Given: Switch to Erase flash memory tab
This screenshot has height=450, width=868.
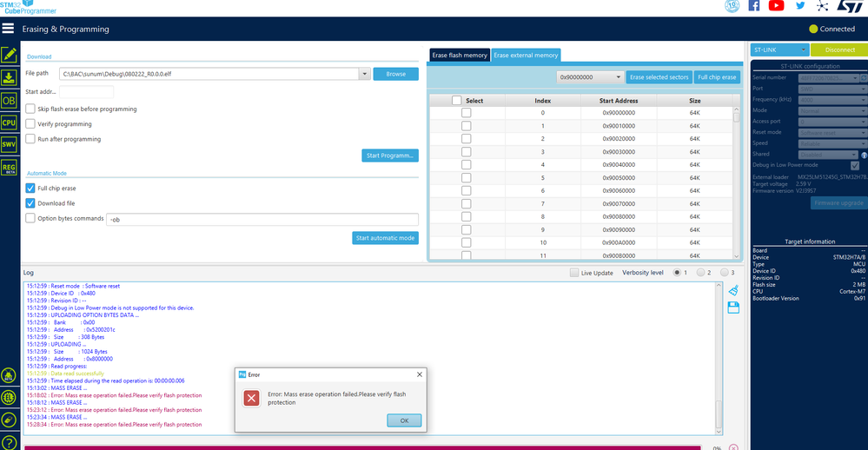Looking at the screenshot, I should coord(460,56).
